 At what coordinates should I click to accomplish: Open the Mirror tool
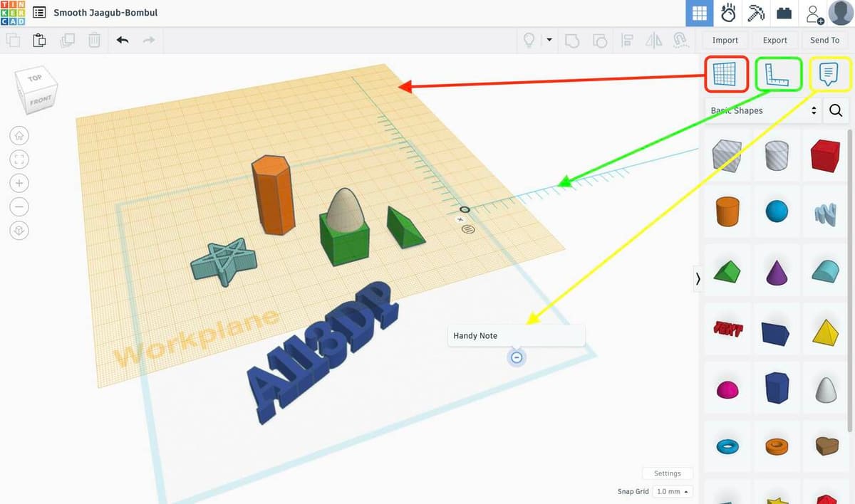[x=653, y=40]
